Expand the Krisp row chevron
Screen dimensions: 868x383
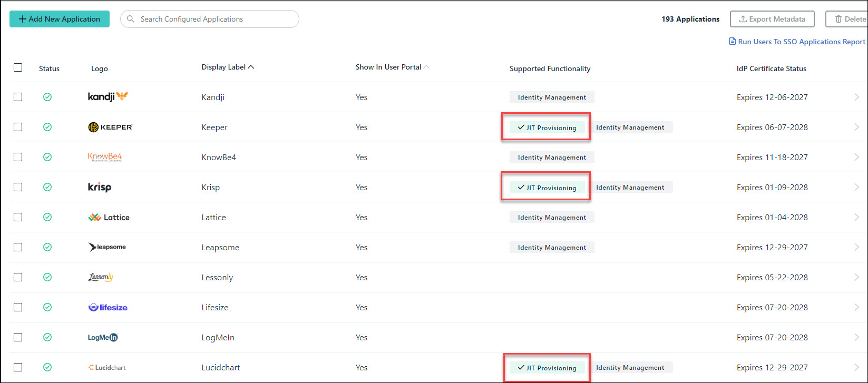coord(857,186)
